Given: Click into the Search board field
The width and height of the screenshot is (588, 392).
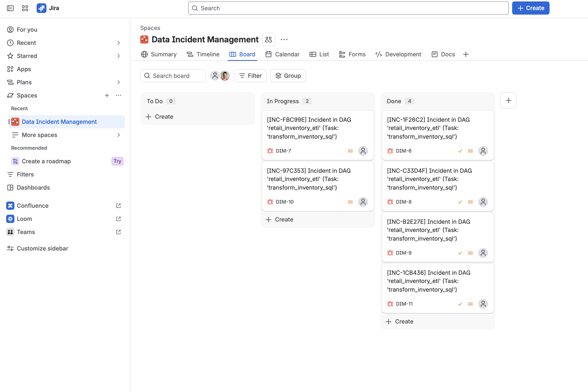Looking at the screenshot, I should [x=173, y=76].
